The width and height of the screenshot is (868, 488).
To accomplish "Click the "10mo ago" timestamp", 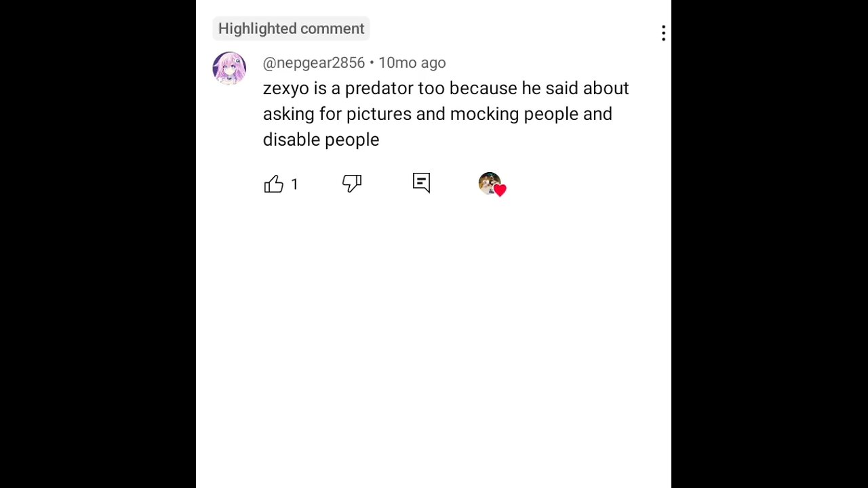I will 412,63.
